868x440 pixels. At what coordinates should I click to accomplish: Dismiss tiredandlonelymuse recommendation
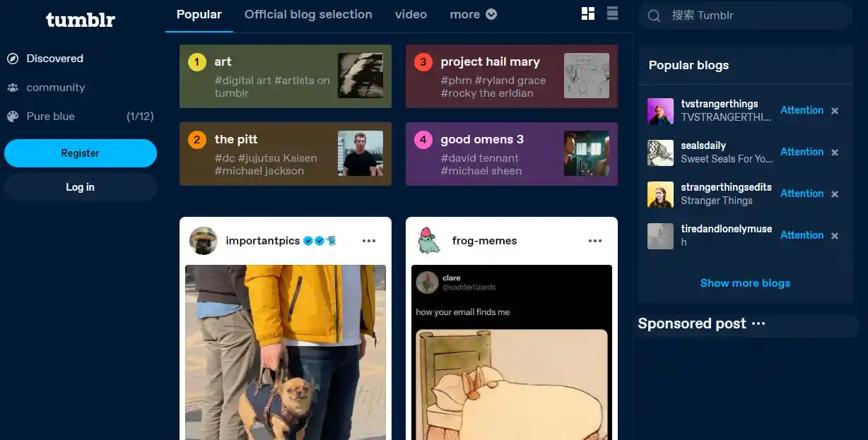click(835, 236)
